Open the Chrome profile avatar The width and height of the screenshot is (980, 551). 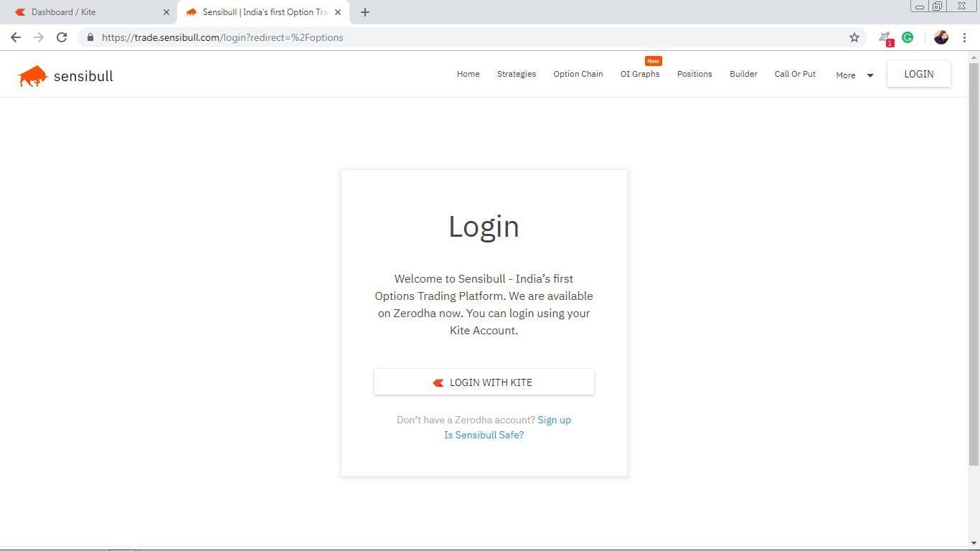tap(941, 37)
